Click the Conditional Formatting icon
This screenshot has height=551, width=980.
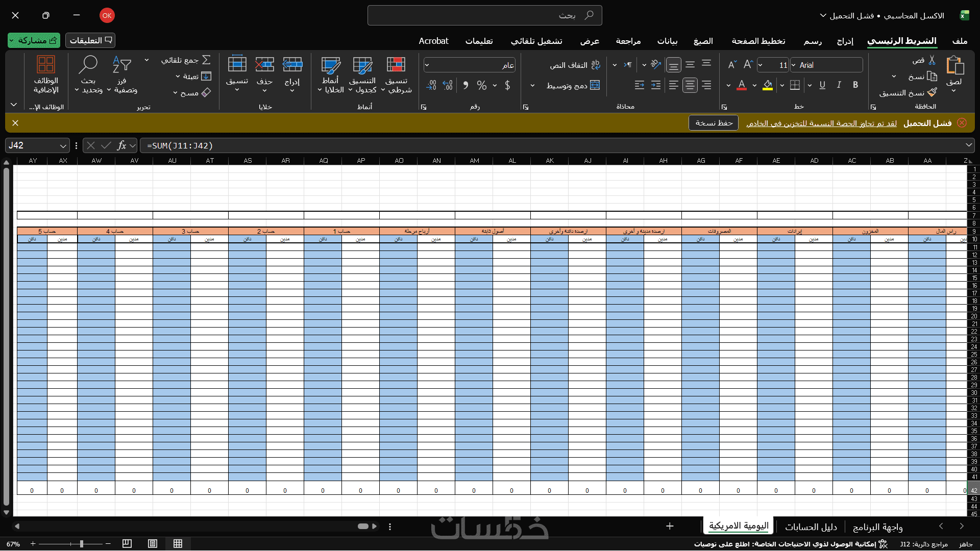tap(396, 65)
